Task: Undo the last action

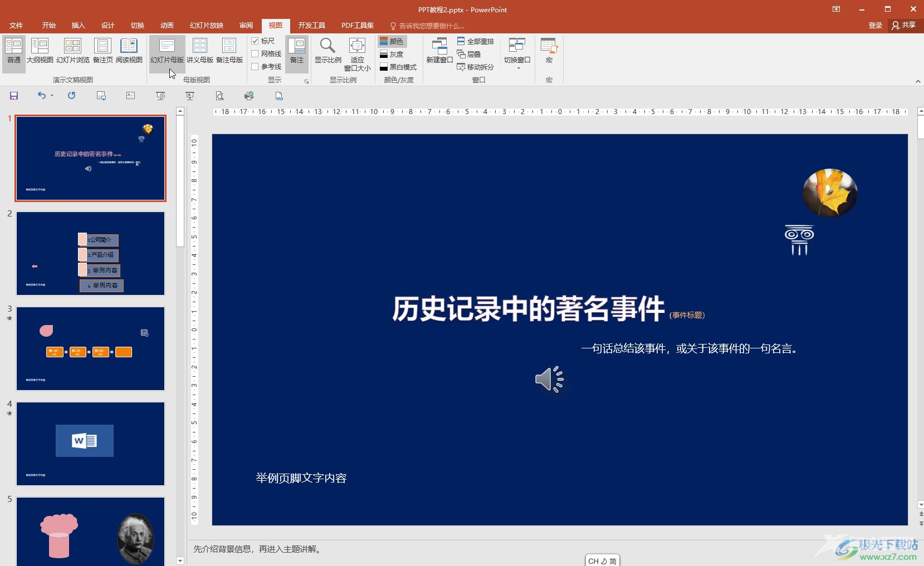Action: tap(41, 96)
